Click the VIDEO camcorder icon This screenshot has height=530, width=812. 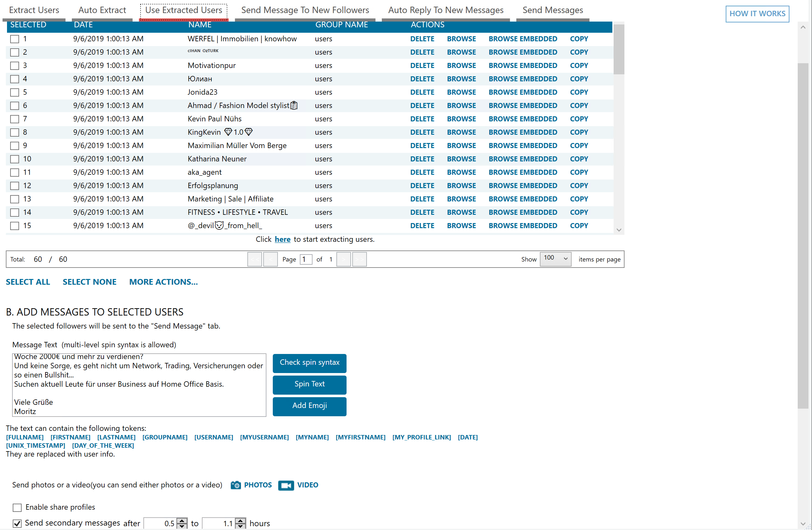point(286,485)
